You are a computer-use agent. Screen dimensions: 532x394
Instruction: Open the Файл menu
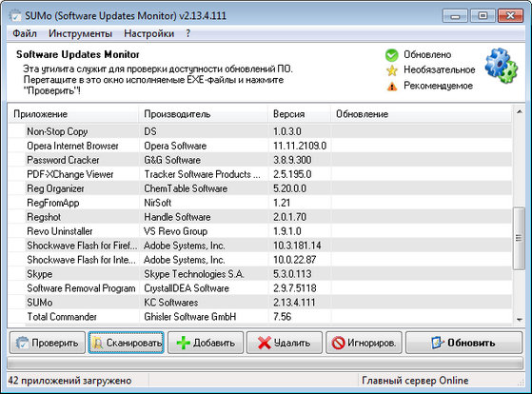(x=25, y=33)
